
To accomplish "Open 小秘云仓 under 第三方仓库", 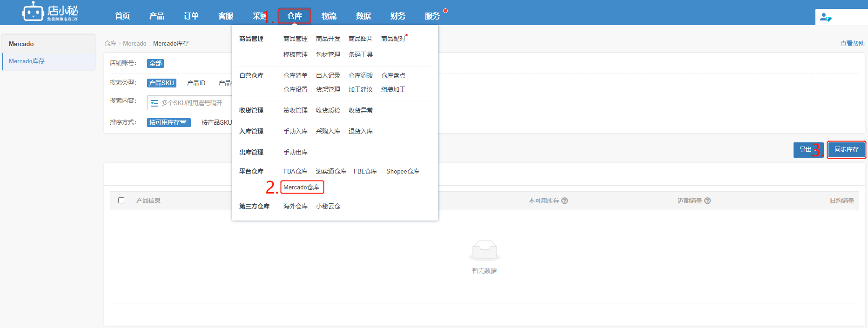I will (x=328, y=206).
